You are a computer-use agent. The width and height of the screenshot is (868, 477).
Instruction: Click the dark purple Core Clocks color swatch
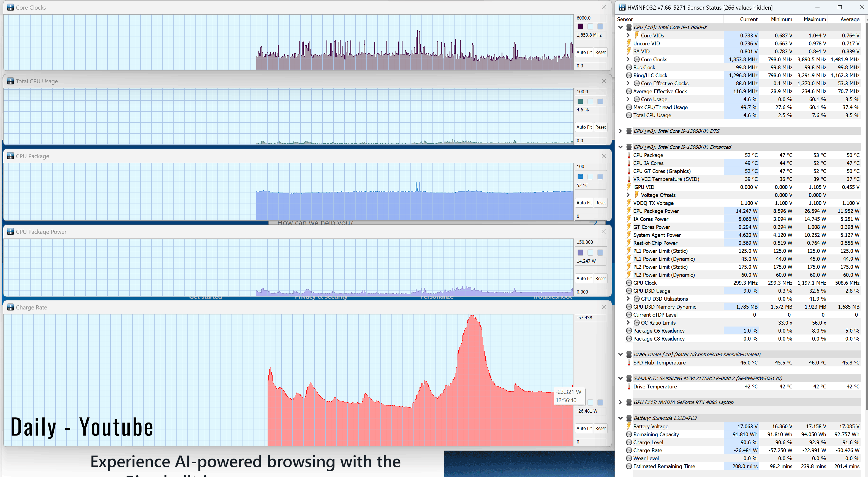tap(580, 27)
